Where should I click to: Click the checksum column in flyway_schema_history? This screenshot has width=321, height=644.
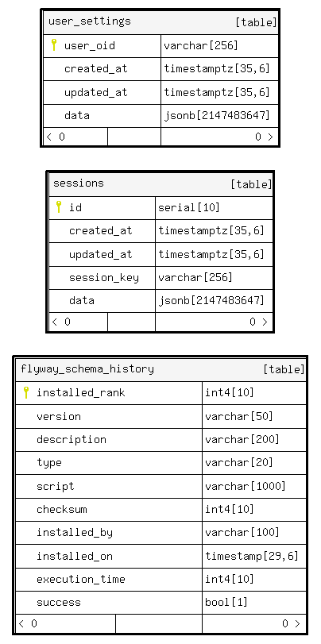pyautogui.click(x=62, y=509)
